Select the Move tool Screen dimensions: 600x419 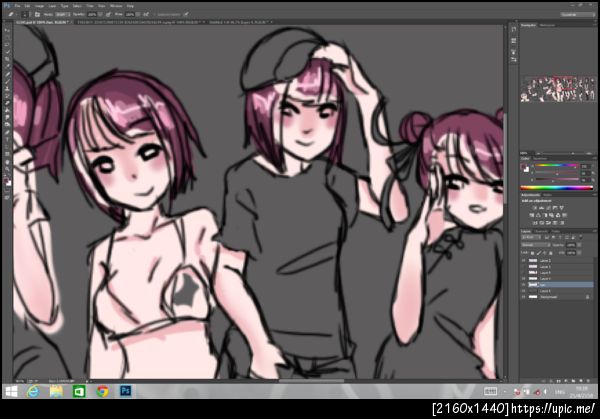pos(7,30)
